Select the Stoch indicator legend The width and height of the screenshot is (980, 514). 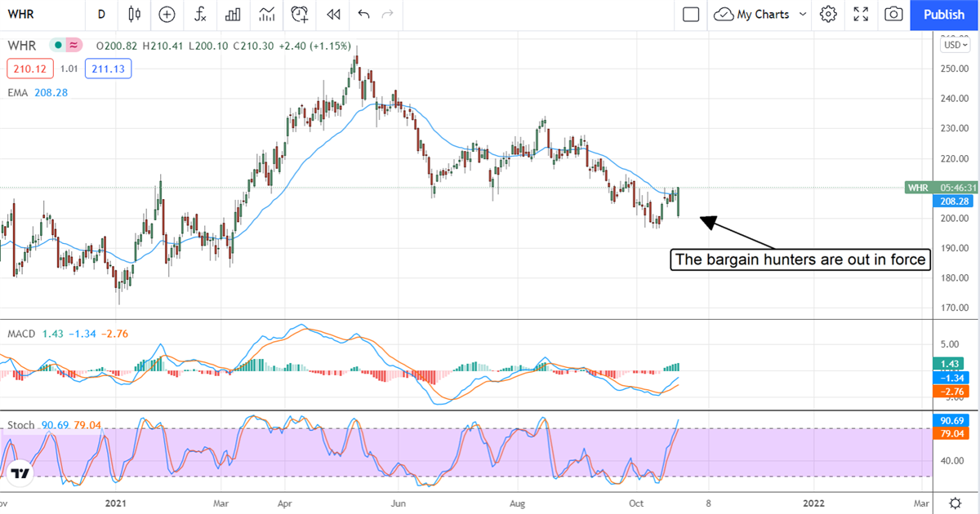tap(21, 425)
